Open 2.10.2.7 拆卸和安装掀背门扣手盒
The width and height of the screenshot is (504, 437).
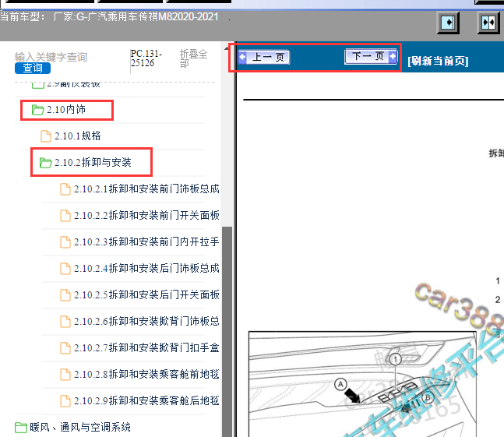[x=146, y=347]
